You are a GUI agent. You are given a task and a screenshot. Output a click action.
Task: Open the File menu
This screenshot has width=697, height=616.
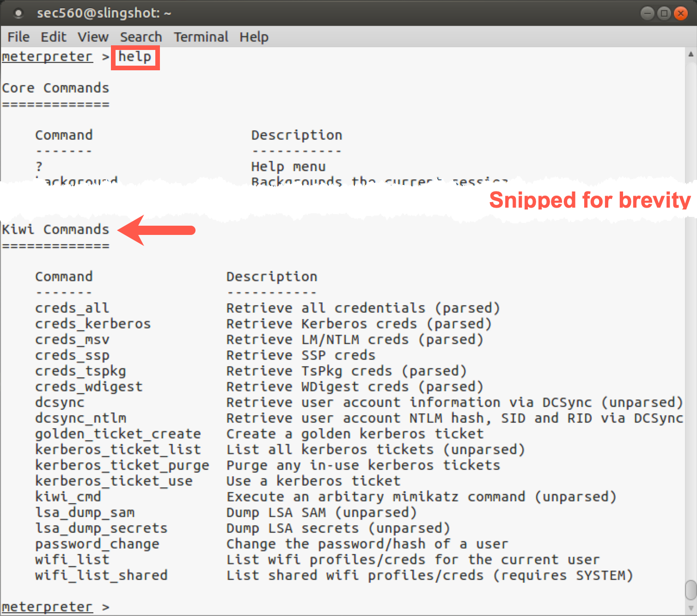pyautogui.click(x=18, y=37)
